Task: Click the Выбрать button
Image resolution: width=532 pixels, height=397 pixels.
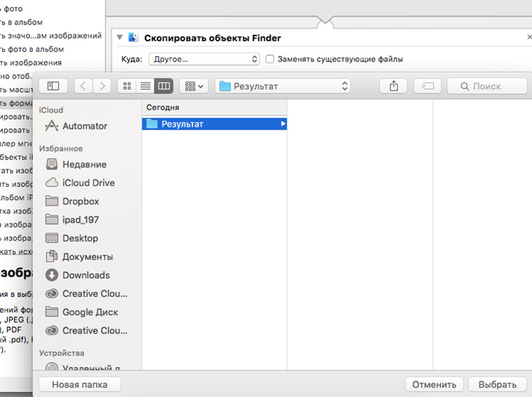Action: point(498,384)
